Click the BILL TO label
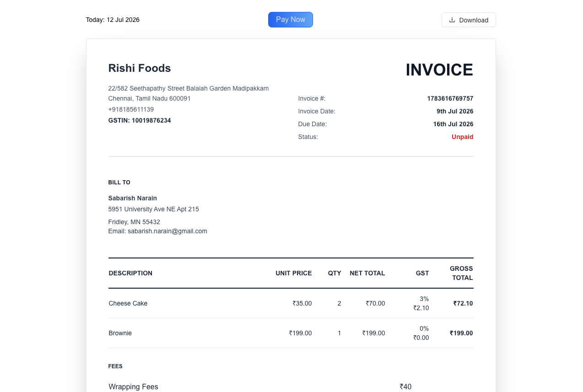Viewport: 583px width, 392px height. (x=119, y=182)
